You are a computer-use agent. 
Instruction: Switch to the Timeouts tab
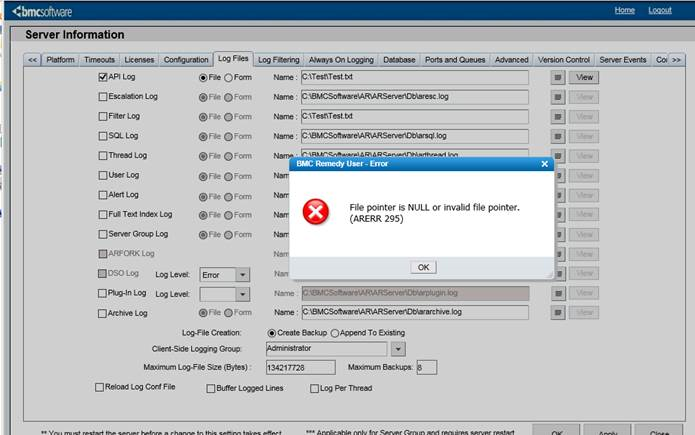tap(99, 60)
